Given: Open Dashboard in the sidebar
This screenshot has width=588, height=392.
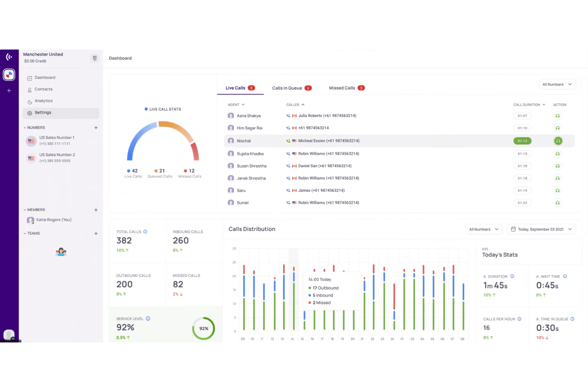Looking at the screenshot, I should [x=61, y=78].
